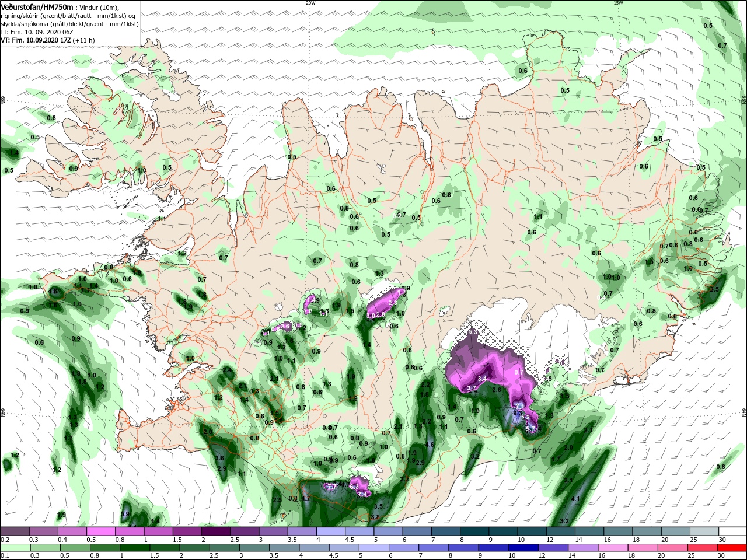The image size is (747, 560).
Task: Click the 9.3 precipitation value on map
Action: (x=517, y=413)
